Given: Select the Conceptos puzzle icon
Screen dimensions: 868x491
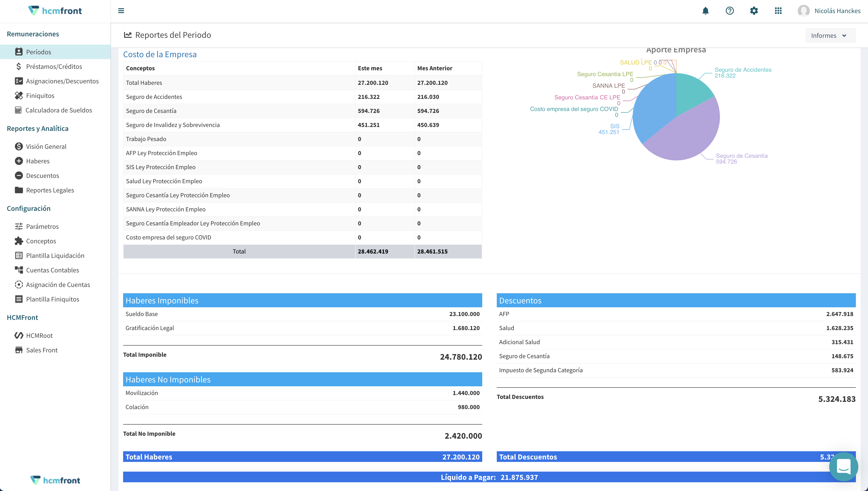Looking at the screenshot, I should pyautogui.click(x=19, y=241).
